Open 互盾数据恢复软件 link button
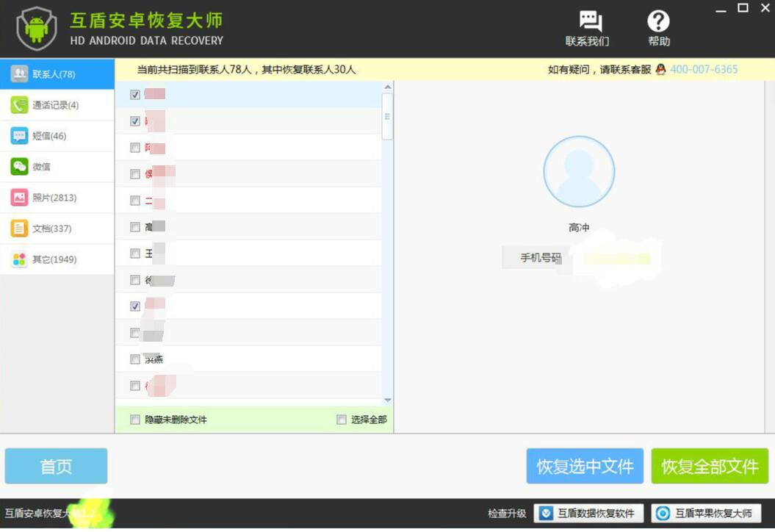The image size is (775, 532). 588,513
